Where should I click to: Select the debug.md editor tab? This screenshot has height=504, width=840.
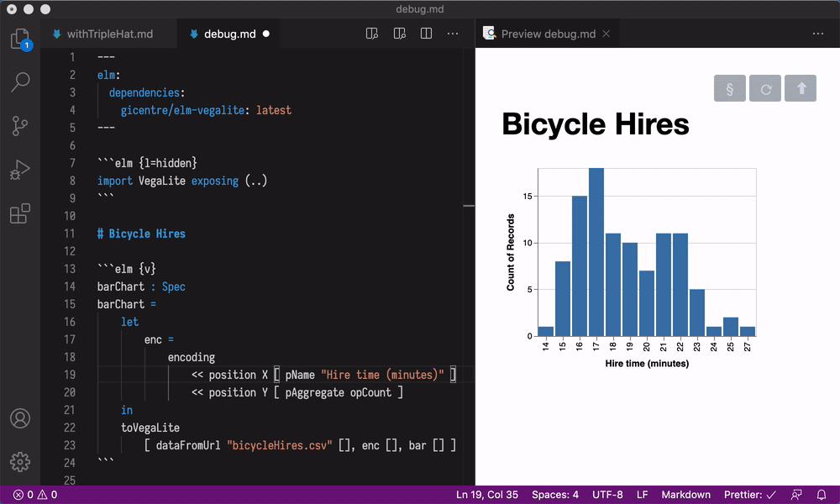(x=229, y=34)
